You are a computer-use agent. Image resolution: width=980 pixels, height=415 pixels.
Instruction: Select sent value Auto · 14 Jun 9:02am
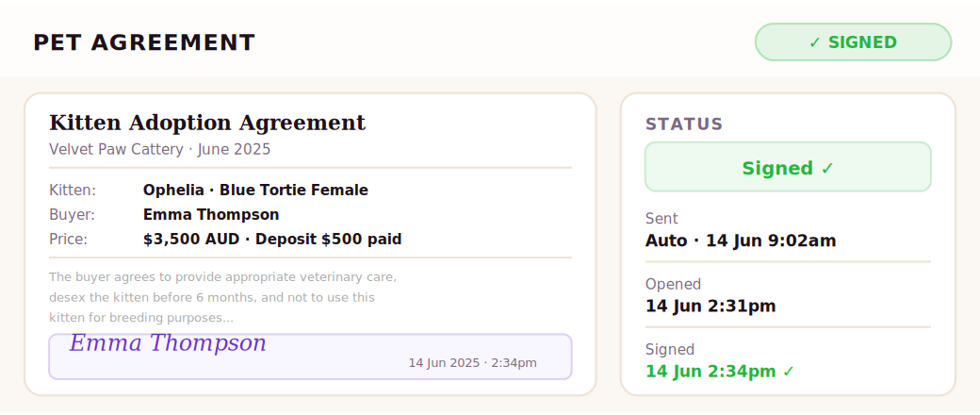point(741,241)
